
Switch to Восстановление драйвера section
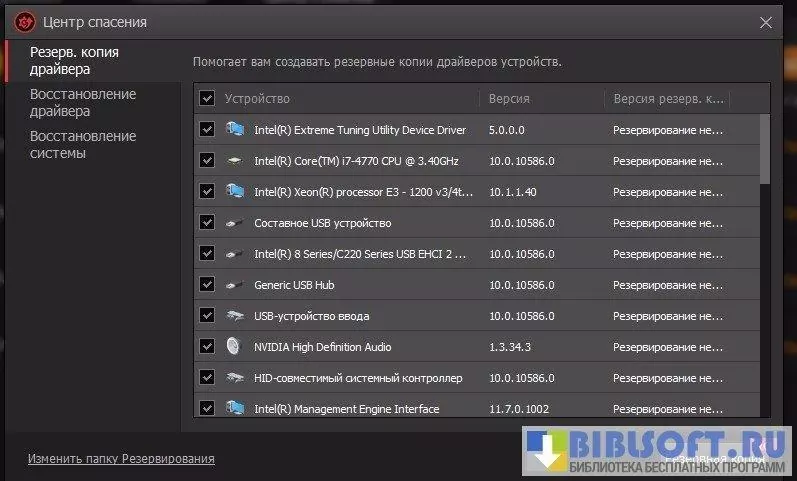(x=82, y=102)
